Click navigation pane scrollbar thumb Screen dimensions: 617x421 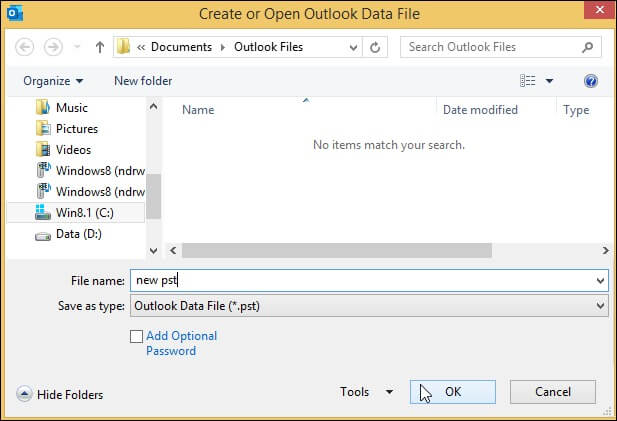tap(153, 196)
